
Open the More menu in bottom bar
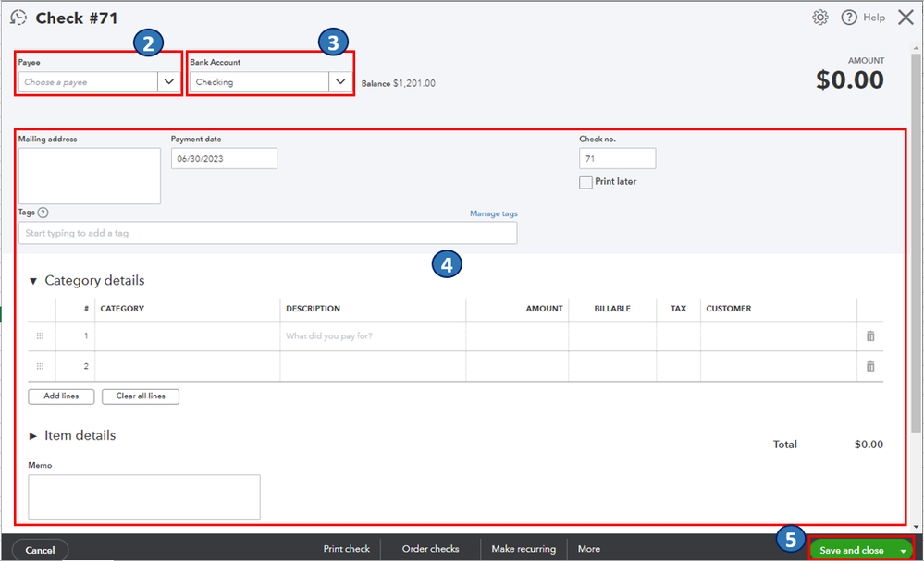589,549
